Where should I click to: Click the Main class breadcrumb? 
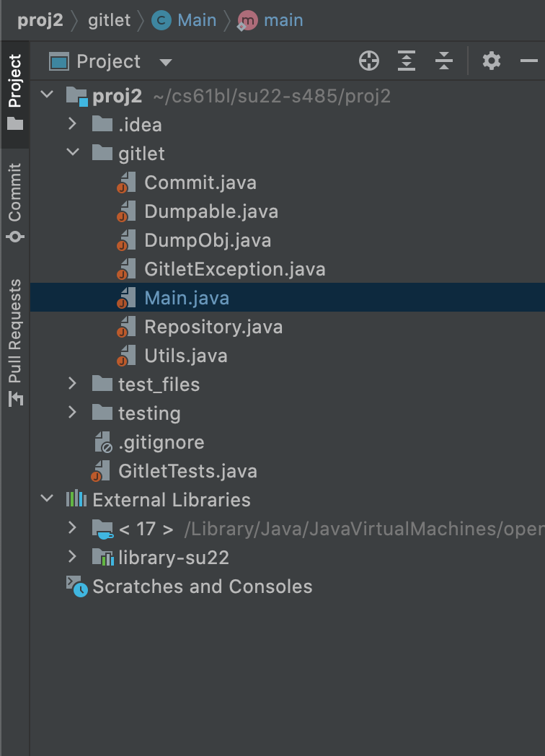[196, 20]
